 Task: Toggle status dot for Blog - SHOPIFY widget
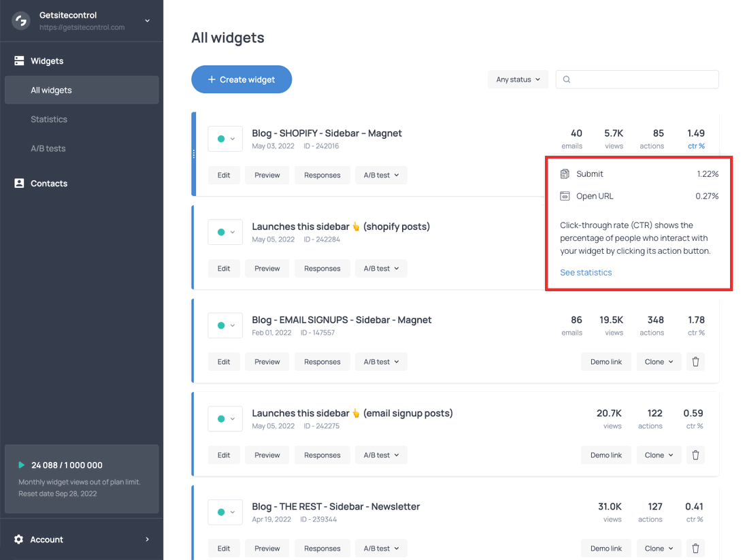click(x=221, y=139)
